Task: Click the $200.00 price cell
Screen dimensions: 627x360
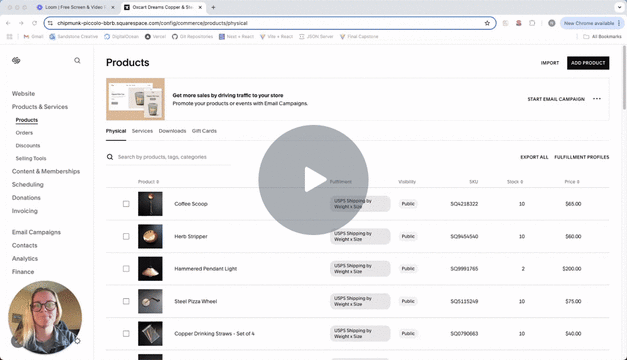Action: tap(572, 269)
